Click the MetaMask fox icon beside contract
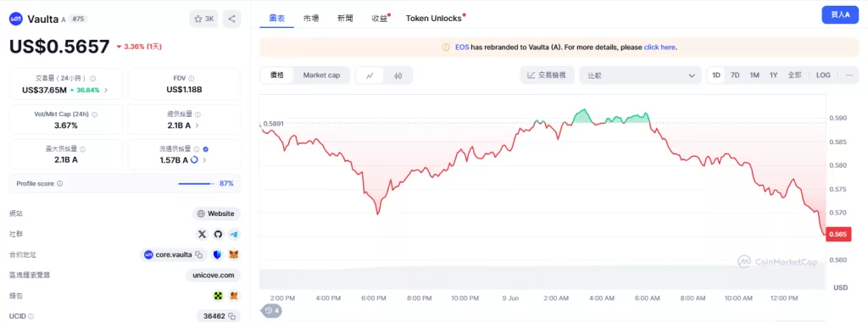This screenshot has width=868, height=322. 234,255
